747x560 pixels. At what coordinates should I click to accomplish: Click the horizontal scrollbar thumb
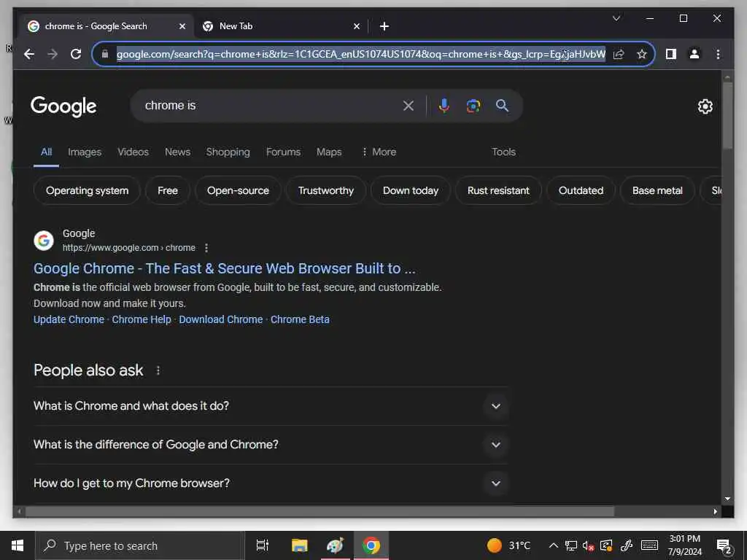coord(320,511)
